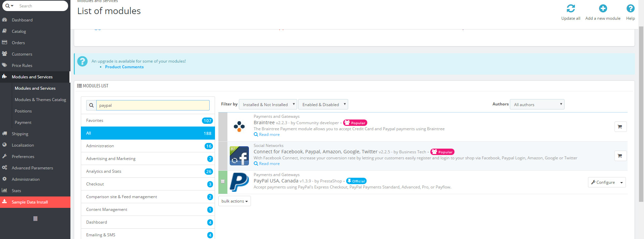644x239 pixels.
Task: Click the Localization globe icon
Action: 5,145
